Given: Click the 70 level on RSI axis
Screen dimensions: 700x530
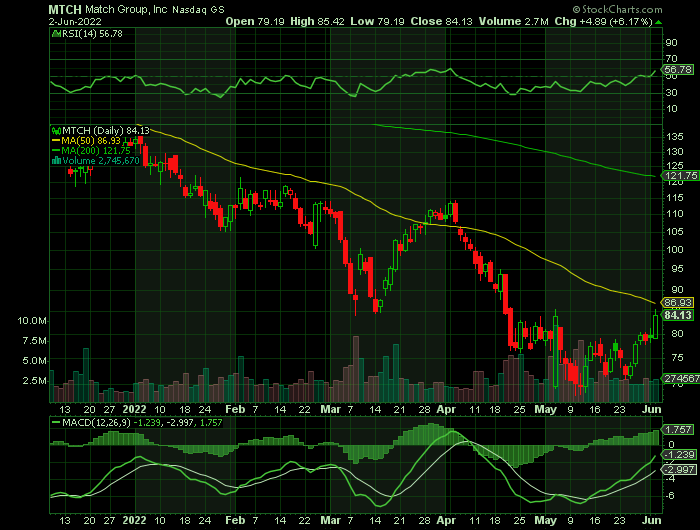Looking at the screenshot, I should tap(671, 58).
